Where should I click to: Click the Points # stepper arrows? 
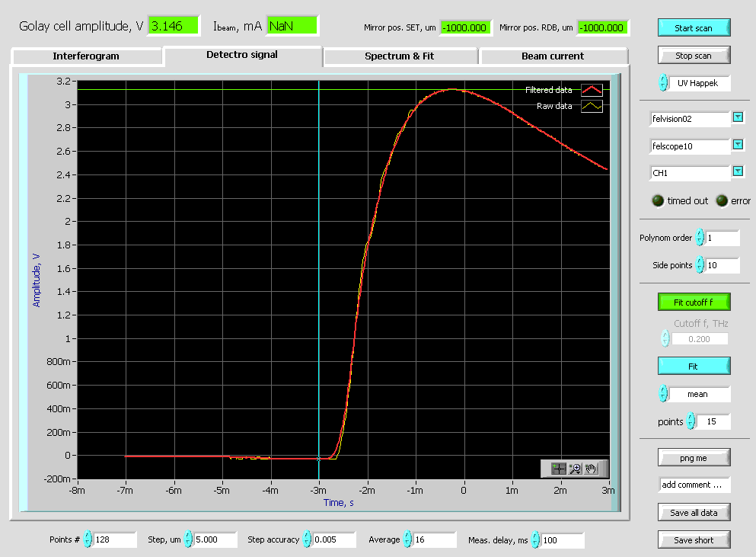[88, 539]
